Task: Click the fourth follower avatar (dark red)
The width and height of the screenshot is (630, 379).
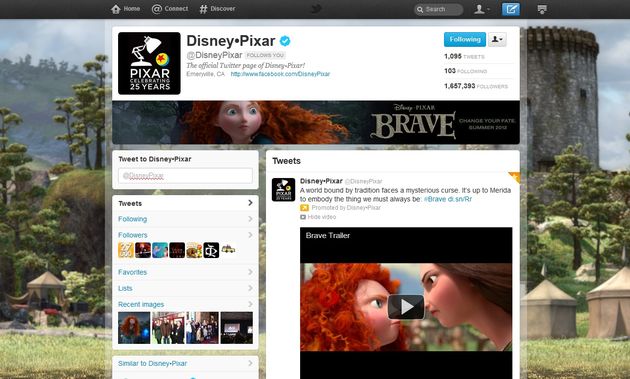Action: [177, 250]
